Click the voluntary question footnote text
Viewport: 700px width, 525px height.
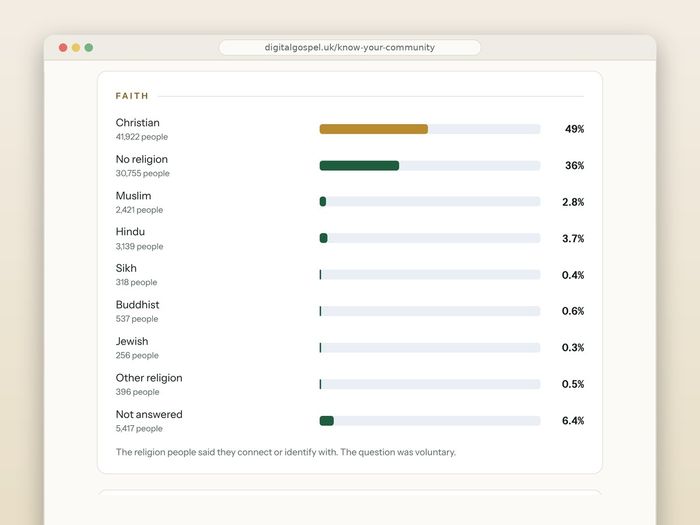pos(286,452)
